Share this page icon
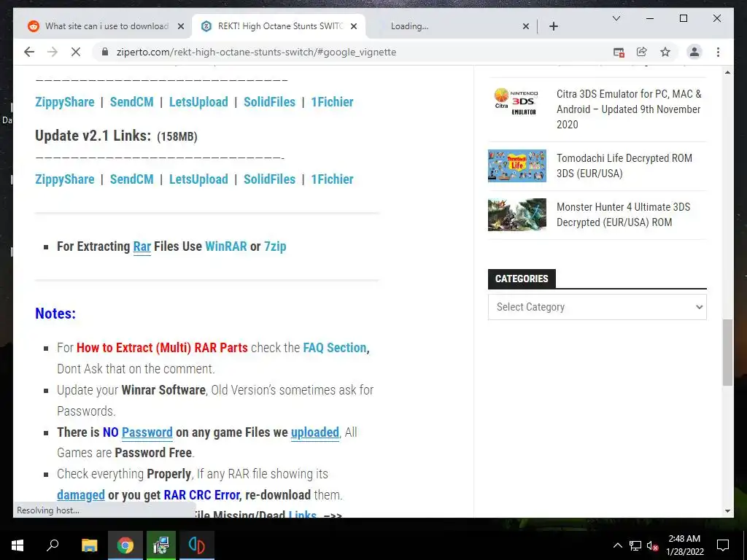Image resolution: width=747 pixels, height=560 pixels. (x=642, y=52)
